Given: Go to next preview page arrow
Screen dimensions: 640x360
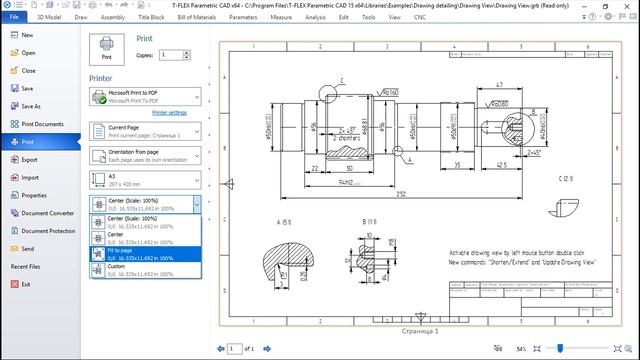Looking at the screenshot, I should point(267,349).
